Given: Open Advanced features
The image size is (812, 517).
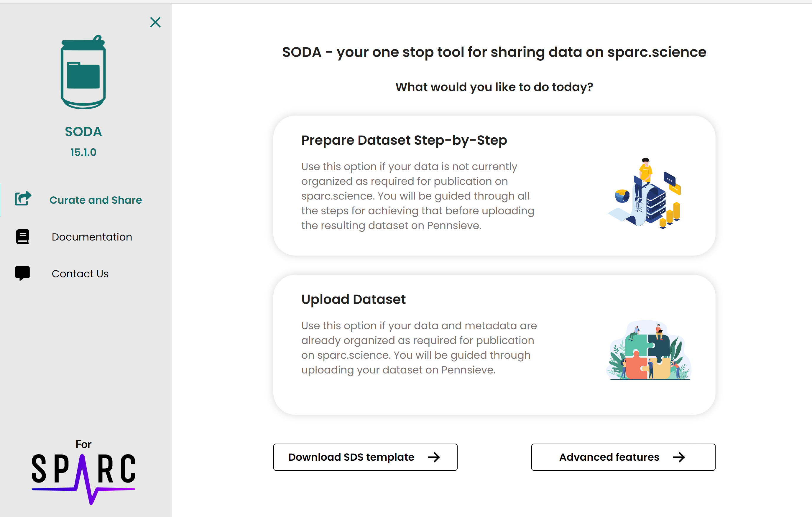Looking at the screenshot, I should (x=623, y=457).
